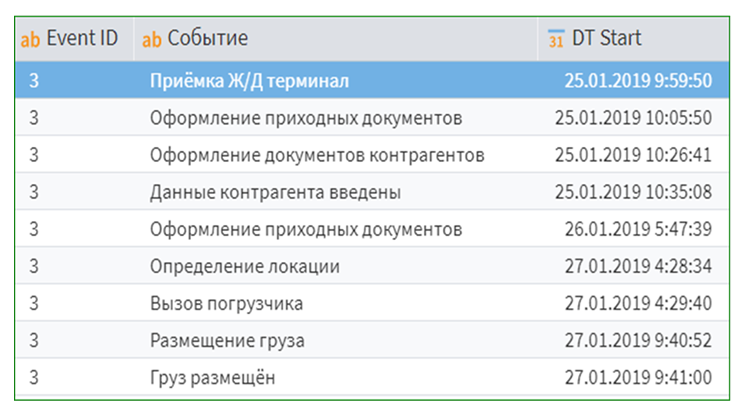Sort by the Event ID column header

82,39
